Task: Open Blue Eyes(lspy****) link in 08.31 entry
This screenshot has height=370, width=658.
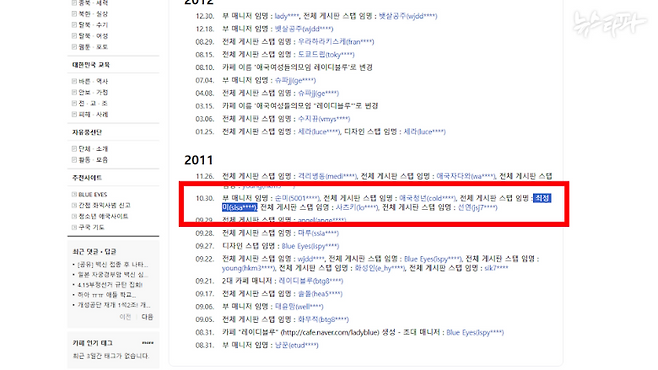Action: [475, 333]
